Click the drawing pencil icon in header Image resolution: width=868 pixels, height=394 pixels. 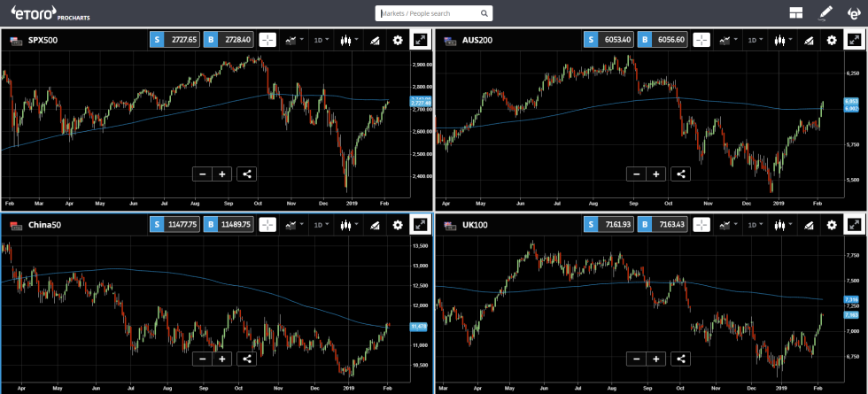point(825,13)
